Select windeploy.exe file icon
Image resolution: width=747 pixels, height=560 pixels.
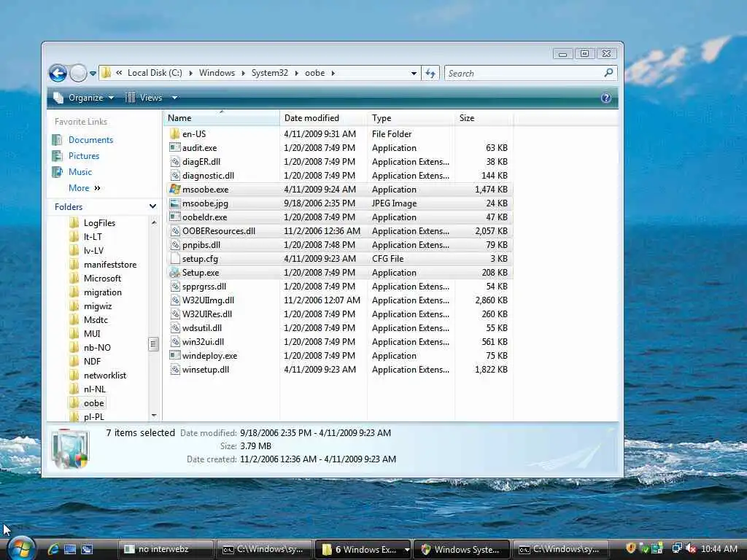click(x=175, y=355)
